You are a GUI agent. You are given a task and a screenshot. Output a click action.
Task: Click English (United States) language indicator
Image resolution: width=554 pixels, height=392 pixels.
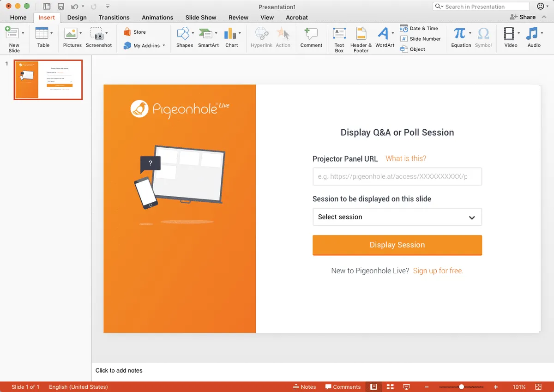(x=78, y=387)
